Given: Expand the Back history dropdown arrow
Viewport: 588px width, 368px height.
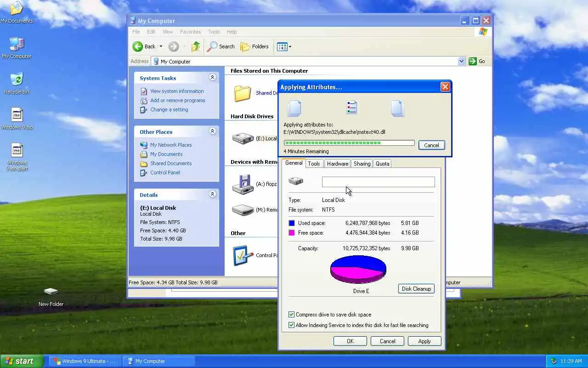Looking at the screenshot, I should (161, 46).
